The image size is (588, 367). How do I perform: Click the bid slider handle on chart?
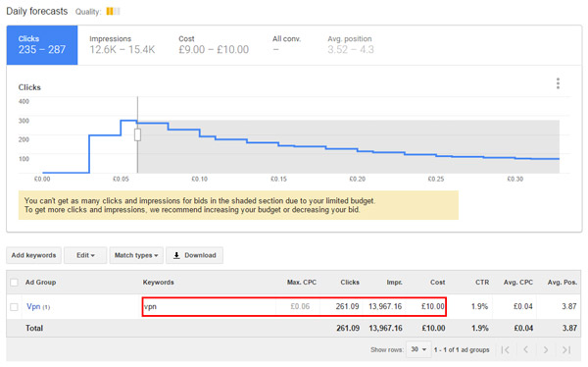137,134
